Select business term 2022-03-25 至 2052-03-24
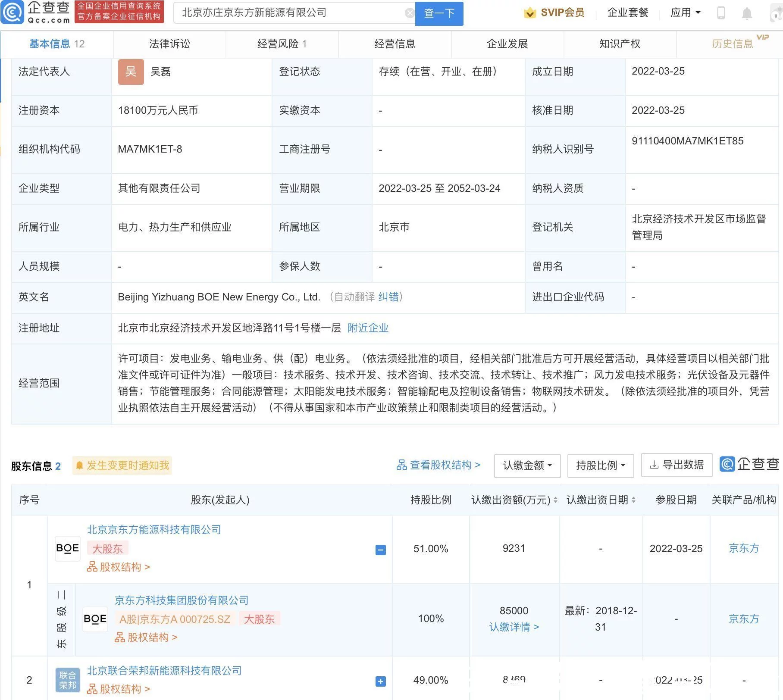Viewport: 783px width, 700px height. (439, 188)
